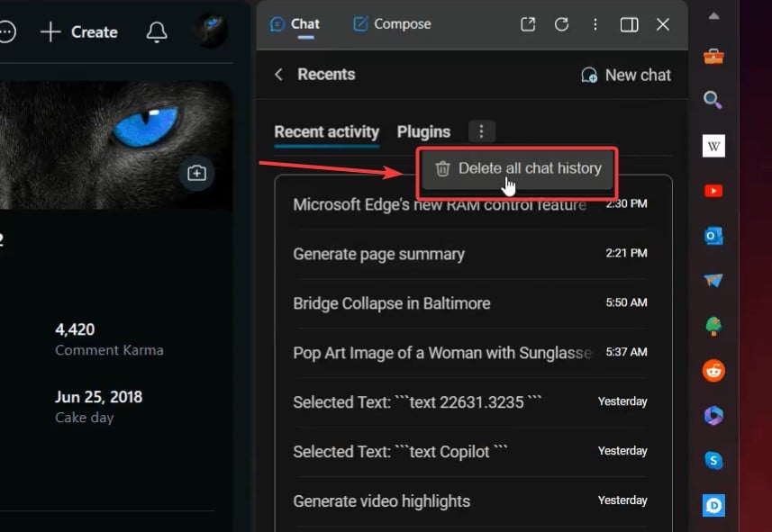Refresh the Copilot pane

561,24
